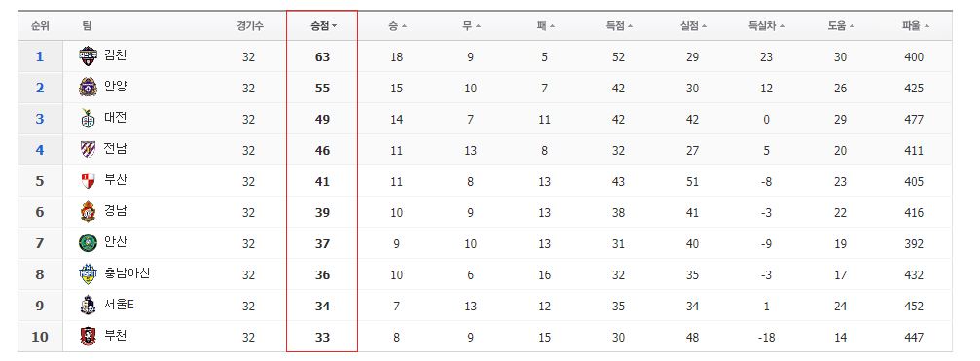Click the 부산 team emblem icon
This screenshot has height=361, width=980.
(x=89, y=181)
